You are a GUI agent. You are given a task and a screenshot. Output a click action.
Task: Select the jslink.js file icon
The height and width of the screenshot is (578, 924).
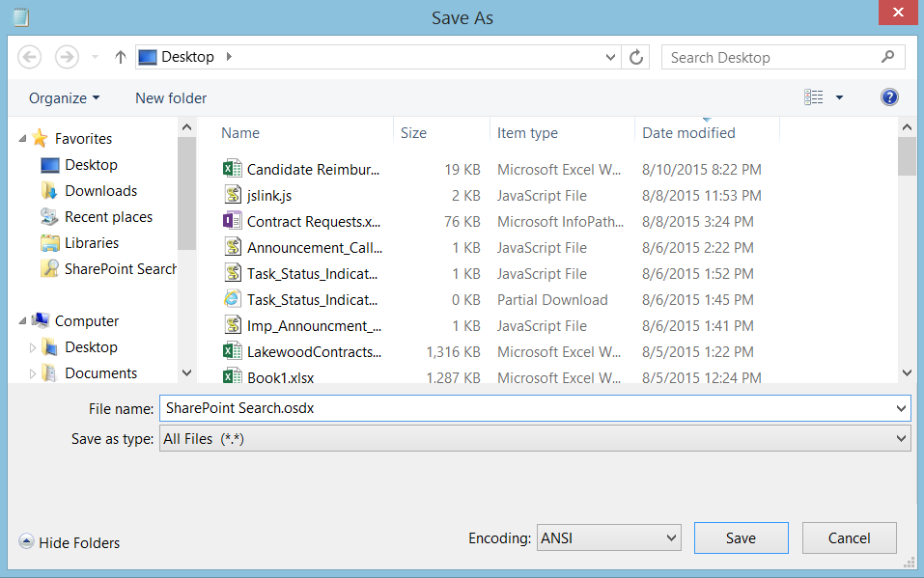(x=232, y=195)
